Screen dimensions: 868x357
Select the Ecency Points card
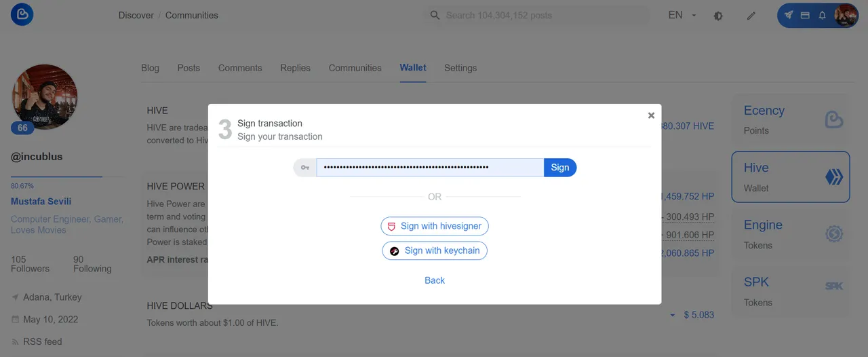[790, 119]
